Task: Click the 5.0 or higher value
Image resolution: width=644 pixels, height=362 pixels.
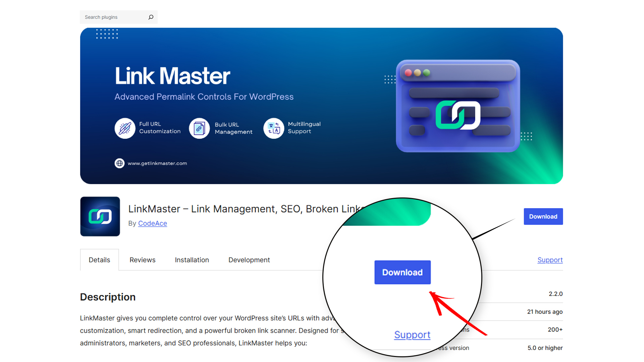Action: 545,348
